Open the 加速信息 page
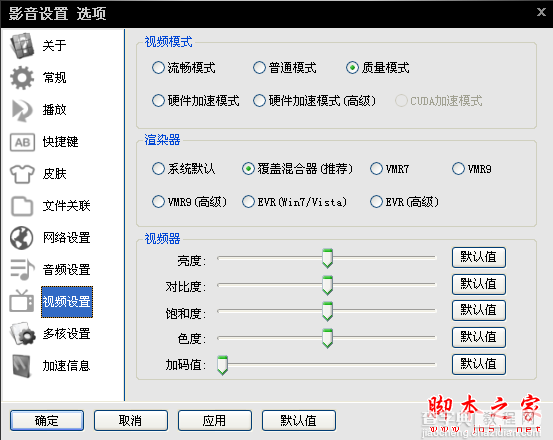Image resolution: width=553 pixels, height=440 pixels. (66, 366)
